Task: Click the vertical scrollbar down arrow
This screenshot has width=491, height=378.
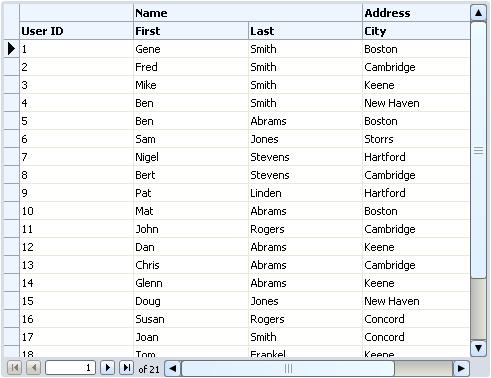Action: point(478,348)
